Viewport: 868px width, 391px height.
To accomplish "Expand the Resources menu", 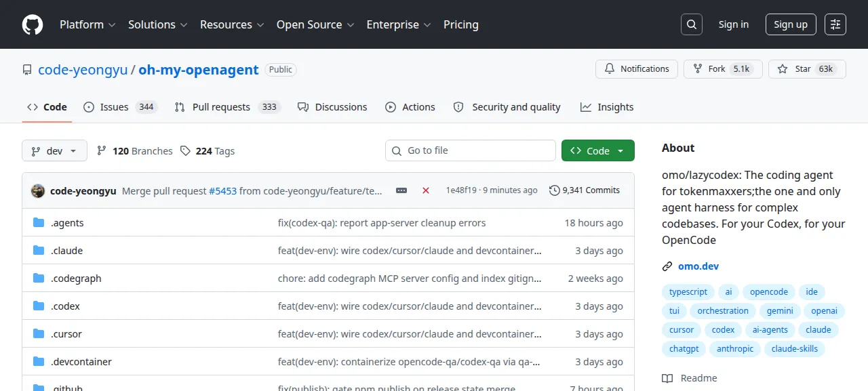I will 231,24.
